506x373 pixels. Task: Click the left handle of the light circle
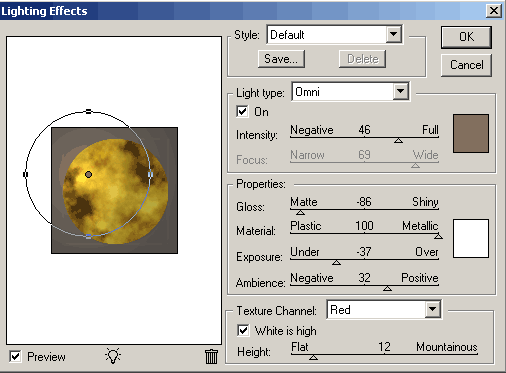click(x=26, y=174)
